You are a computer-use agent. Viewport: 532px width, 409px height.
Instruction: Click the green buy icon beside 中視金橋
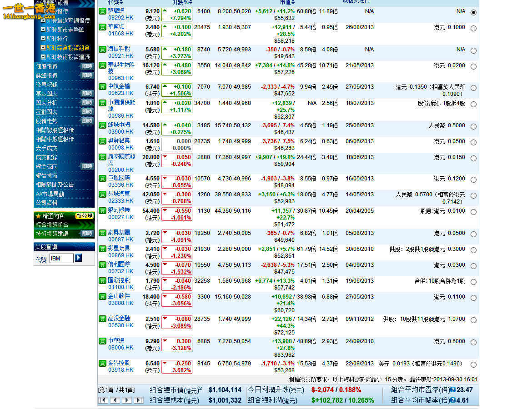(x=102, y=86)
